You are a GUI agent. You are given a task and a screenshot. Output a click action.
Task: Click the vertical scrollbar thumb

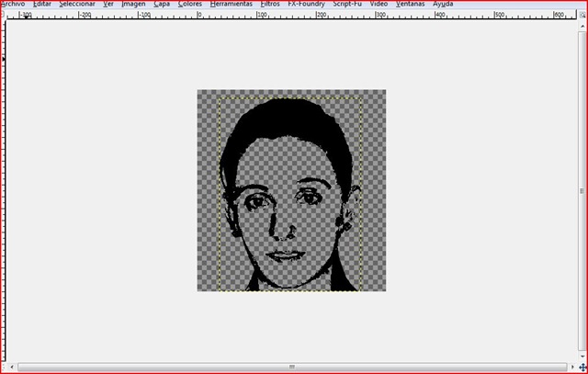pyautogui.click(x=582, y=190)
